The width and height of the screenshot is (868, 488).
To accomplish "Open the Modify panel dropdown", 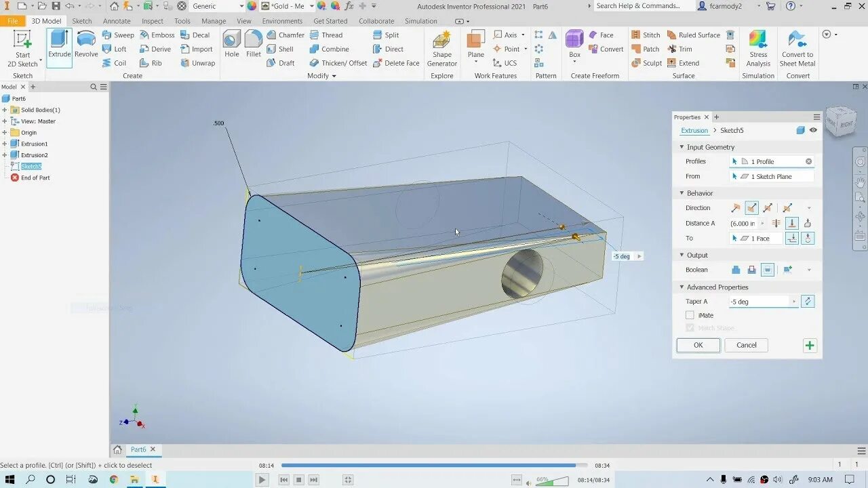I will pyautogui.click(x=322, y=76).
